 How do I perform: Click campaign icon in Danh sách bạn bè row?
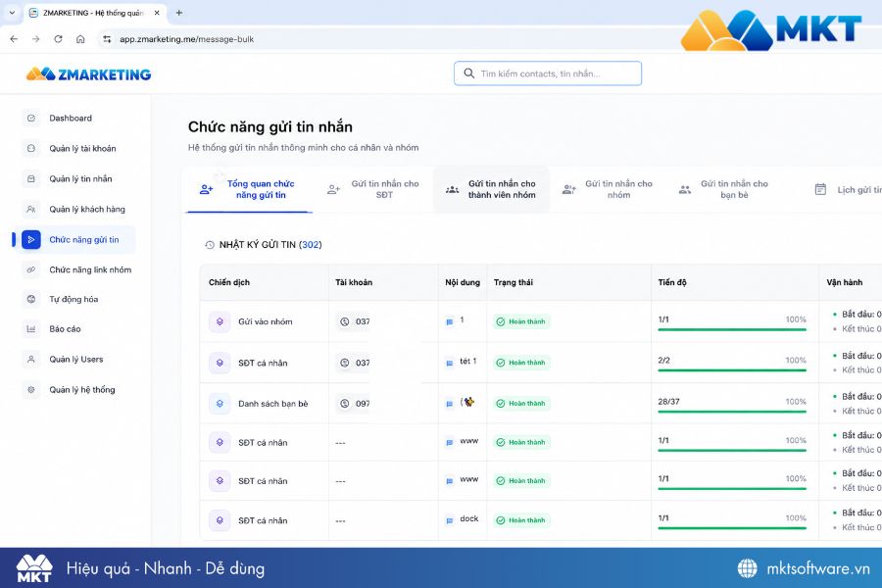(x=220, y=404)
